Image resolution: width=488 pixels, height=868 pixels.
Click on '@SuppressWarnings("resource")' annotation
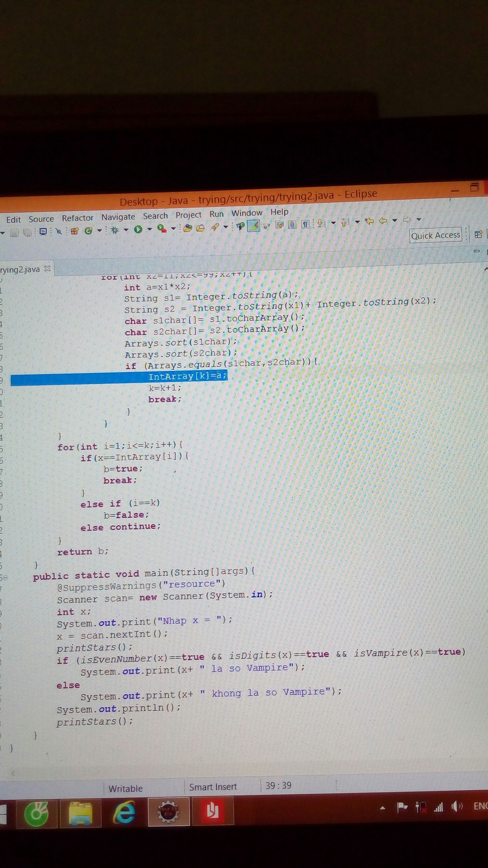coord(141,585)
